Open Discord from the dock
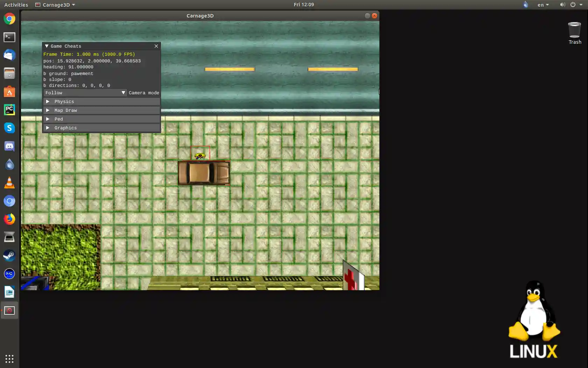588x368 pixels. tap(9, 146)
